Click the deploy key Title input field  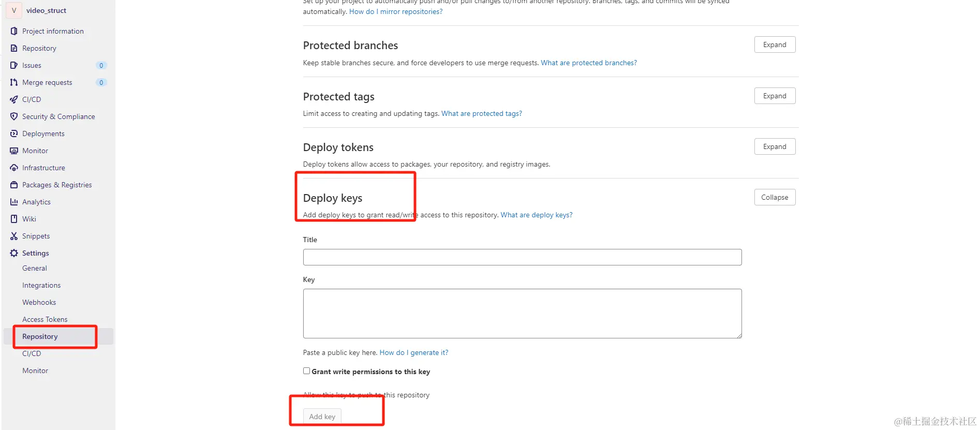tap(522, 257)
